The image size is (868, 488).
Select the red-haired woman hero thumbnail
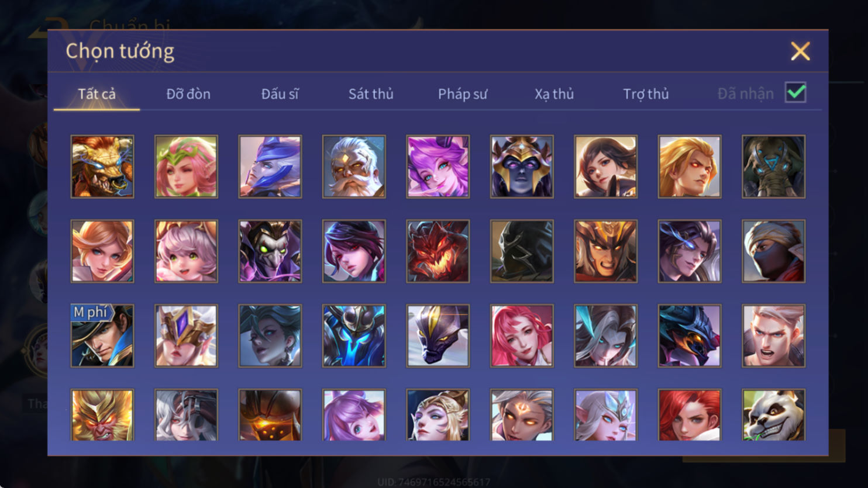690,415
